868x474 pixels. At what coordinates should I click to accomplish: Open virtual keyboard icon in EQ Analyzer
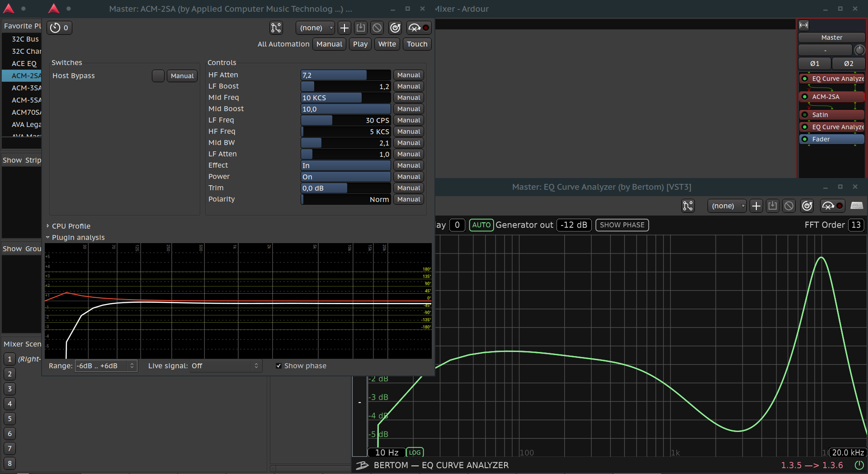point(857,206)
